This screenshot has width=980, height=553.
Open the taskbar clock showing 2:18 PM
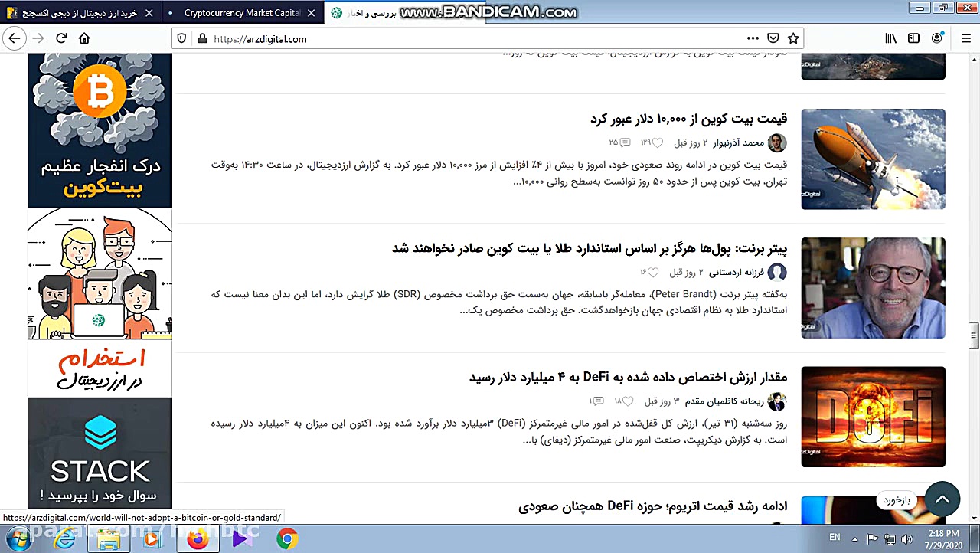pos(942,538)
